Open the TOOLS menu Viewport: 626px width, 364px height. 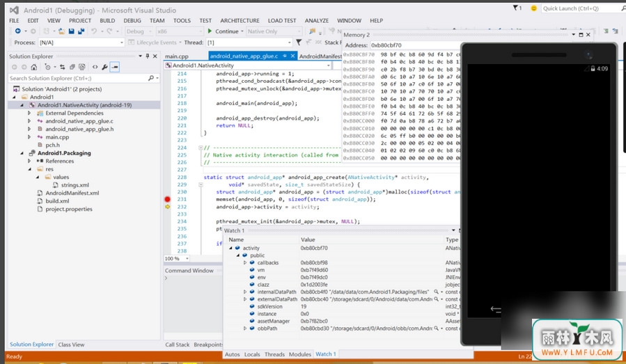point(182,20)
